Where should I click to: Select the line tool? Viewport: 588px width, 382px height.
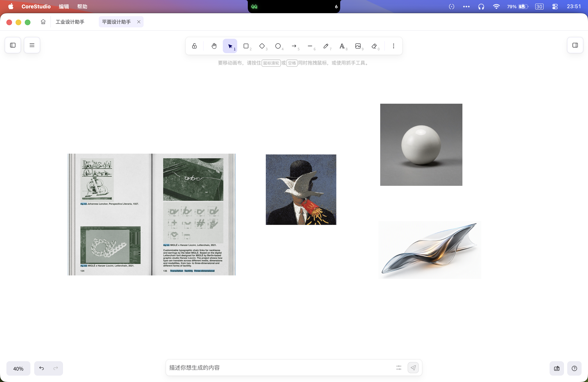[310, 46]
